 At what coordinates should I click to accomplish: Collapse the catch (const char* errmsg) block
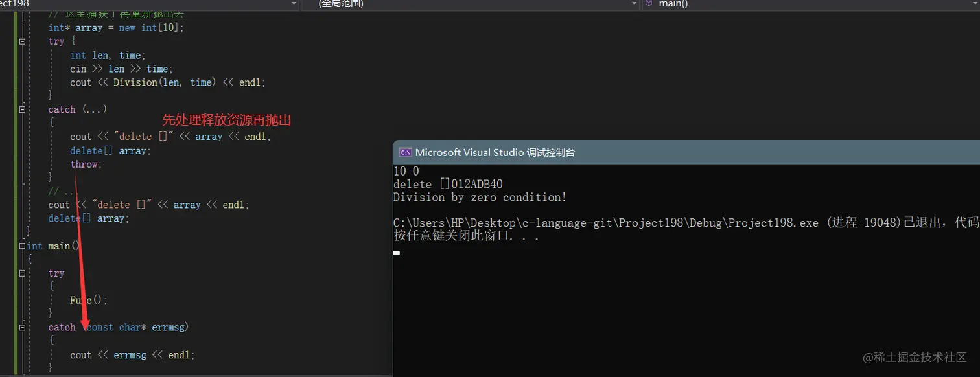point(21,327)
